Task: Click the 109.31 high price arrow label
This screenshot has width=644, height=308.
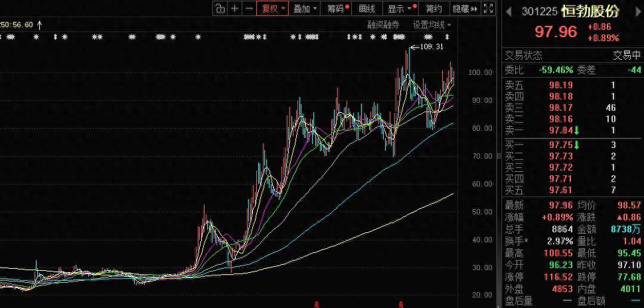Action: pyautogui.click(x=426, y=47)
